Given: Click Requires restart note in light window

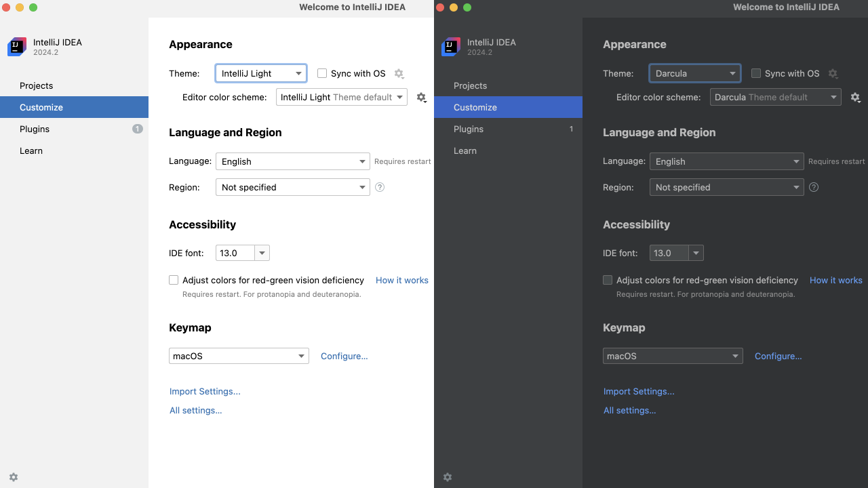Looking at the screenshot, I should (403, 161).
